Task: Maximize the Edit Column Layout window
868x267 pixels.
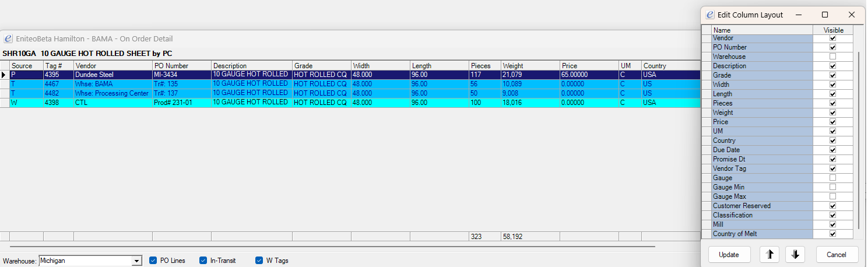Action: point(825,15)
